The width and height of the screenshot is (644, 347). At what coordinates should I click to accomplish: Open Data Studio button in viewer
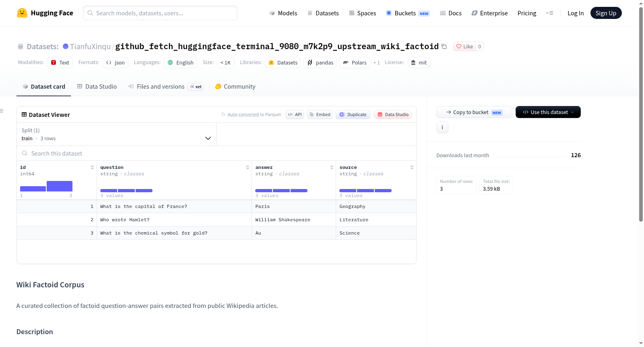pyautogui.click(x=393, y=114)
